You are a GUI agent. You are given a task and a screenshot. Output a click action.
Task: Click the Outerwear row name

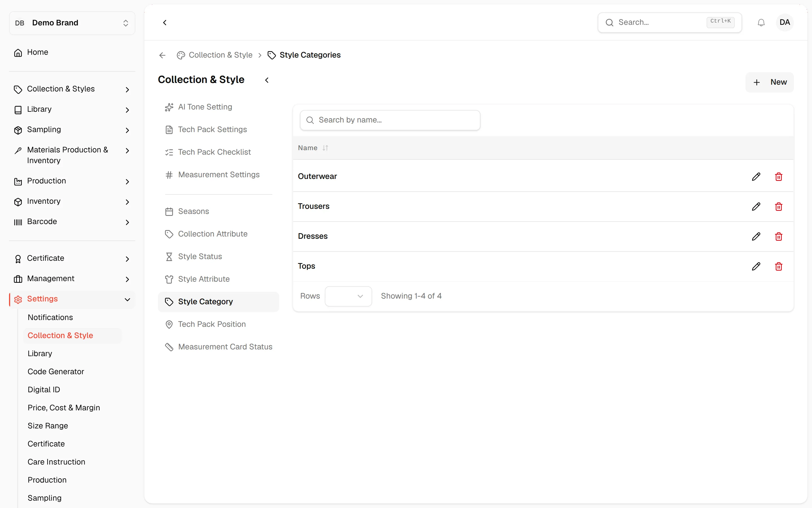coord(317,176)
